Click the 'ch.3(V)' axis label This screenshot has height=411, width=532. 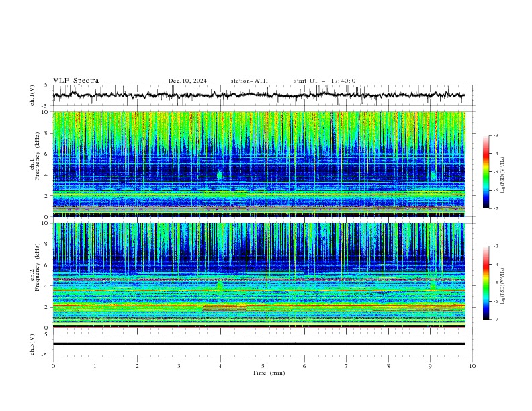click(32, 345)
